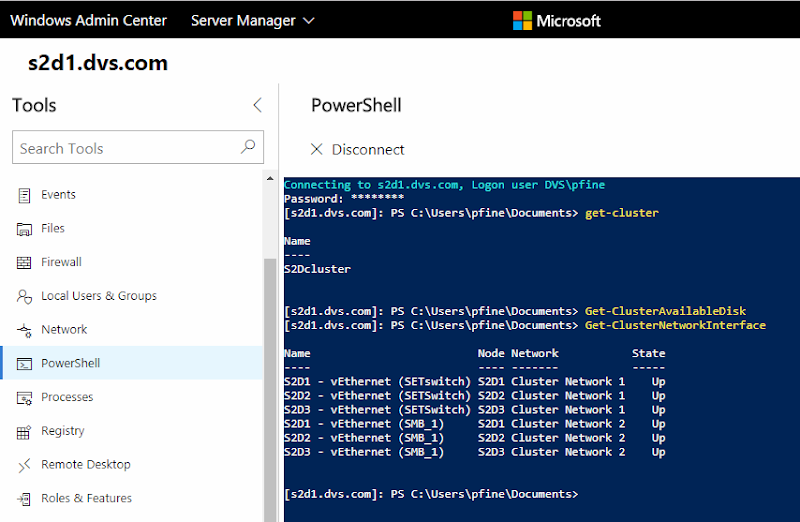Click the scrollbar up arrow
This screenshot has height=522, width=800.
point(270,178)
